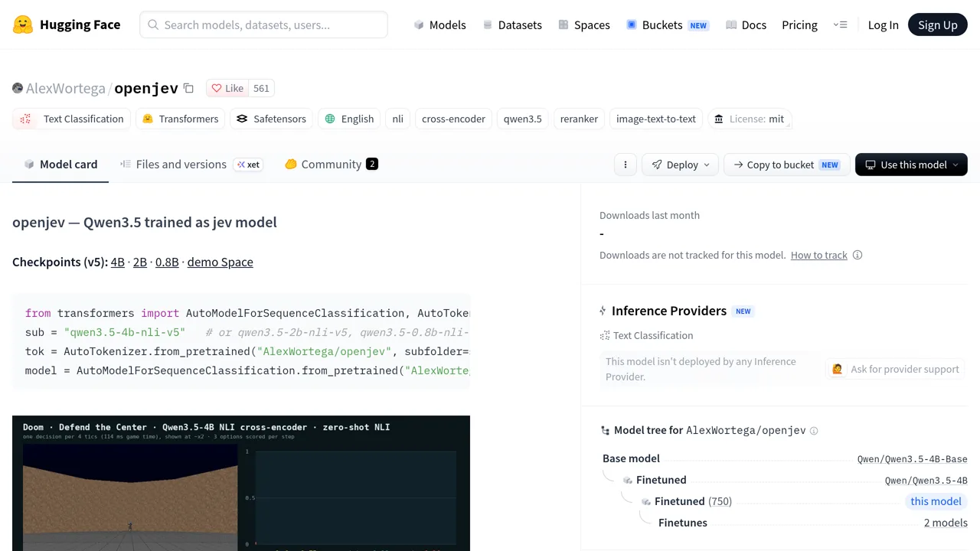Click the Model tree icon

606,431
